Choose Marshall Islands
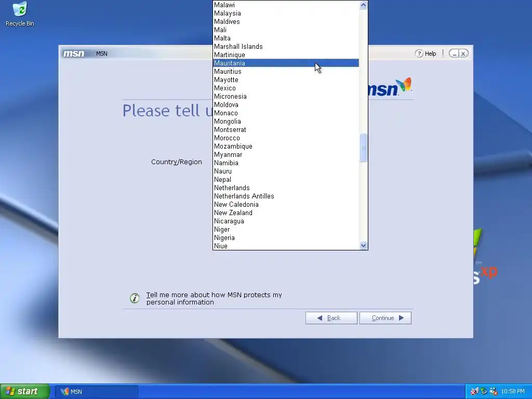Viewport: 532px width, 399px height. (x=286, y=46)
